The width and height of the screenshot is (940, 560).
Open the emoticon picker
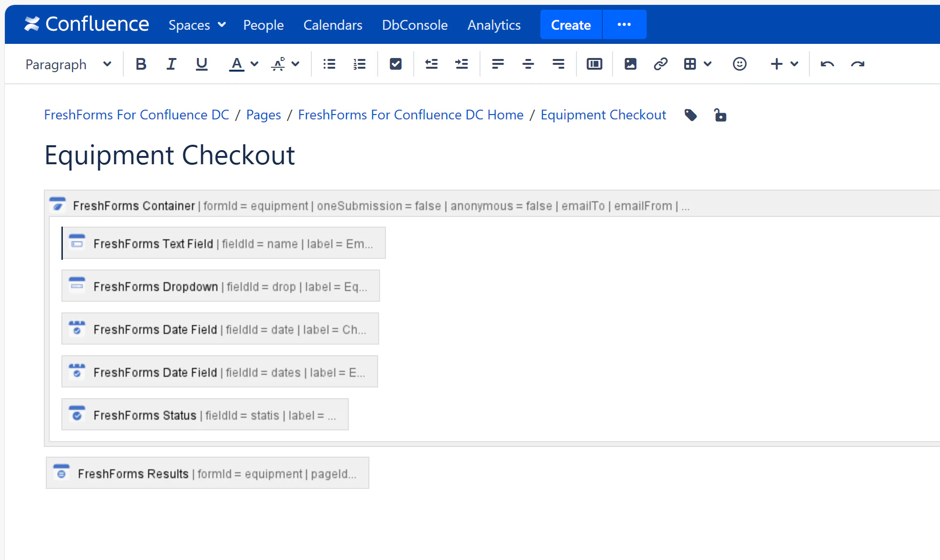pyautogui.click(x=739, y=64)
